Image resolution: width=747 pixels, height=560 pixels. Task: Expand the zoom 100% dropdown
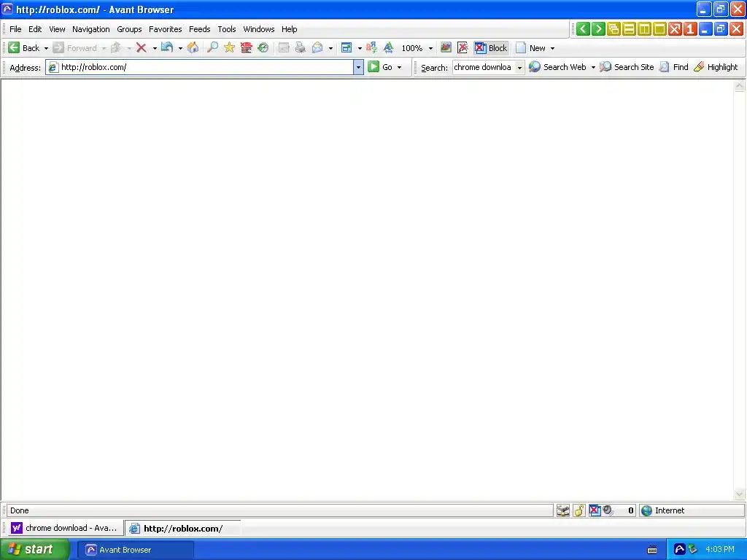(x=430, y=48)
